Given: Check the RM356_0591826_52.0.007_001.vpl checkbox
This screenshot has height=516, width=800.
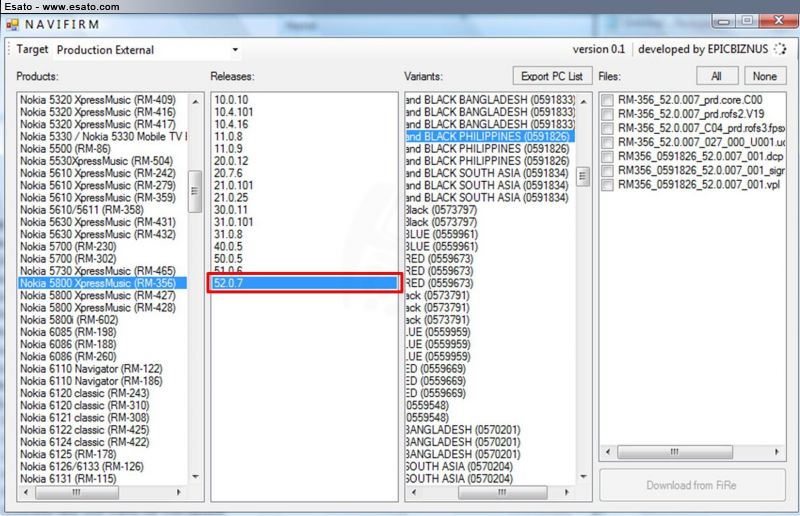Looking at the screenshot, I should click(607, 184).
